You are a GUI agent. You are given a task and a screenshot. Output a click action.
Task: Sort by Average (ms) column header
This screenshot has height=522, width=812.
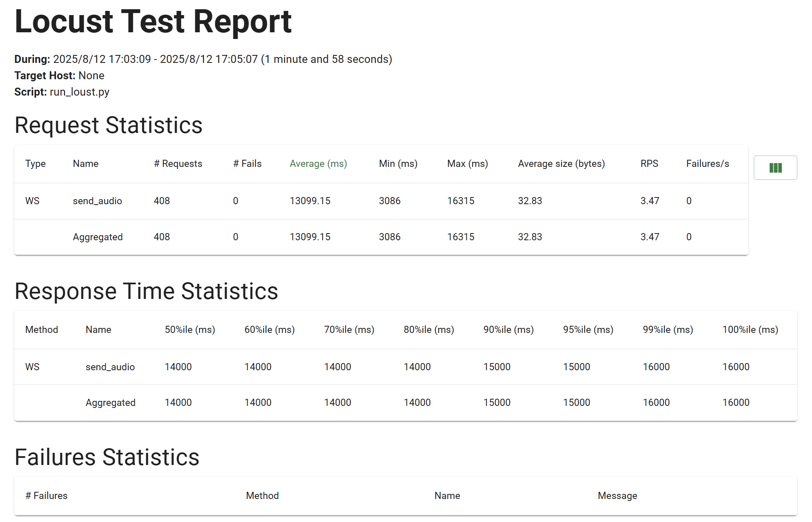318,164
